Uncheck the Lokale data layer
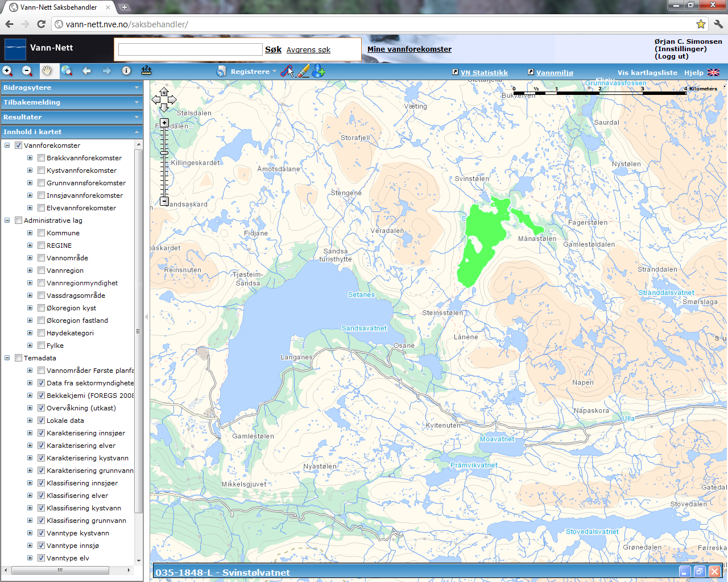This screenshot has height=582, width=728. (x=41, y=421)
